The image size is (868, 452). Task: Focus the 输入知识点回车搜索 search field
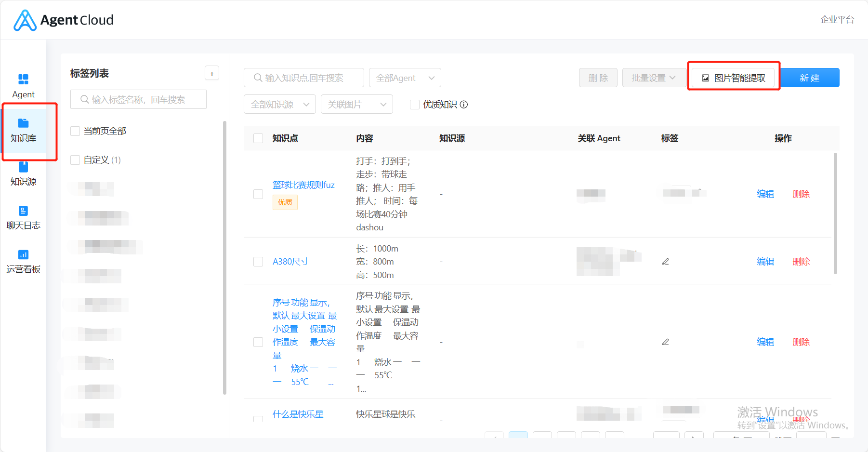click(304, 78)
